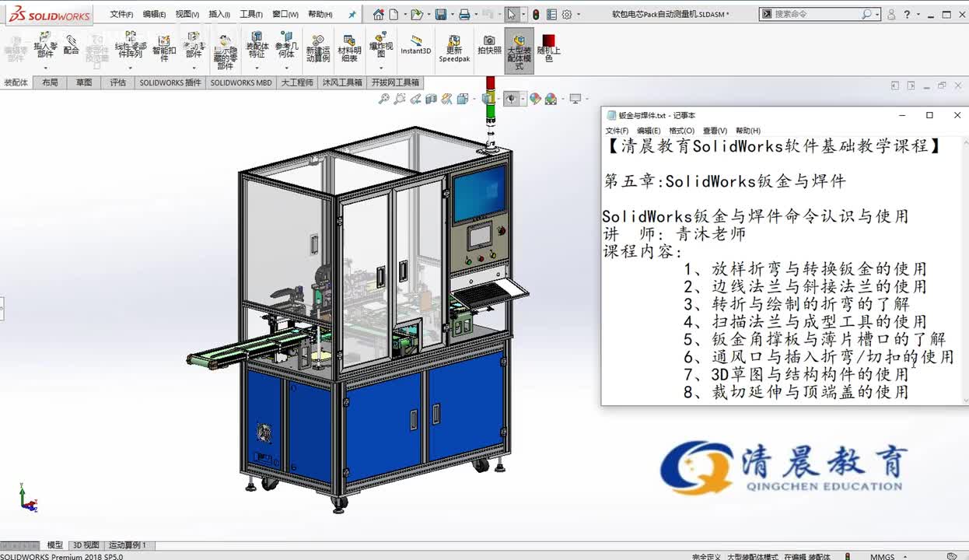
Task: Expand the Exploded View dropdown arrow
Action: pyautogui.click(x=381, y=68)
